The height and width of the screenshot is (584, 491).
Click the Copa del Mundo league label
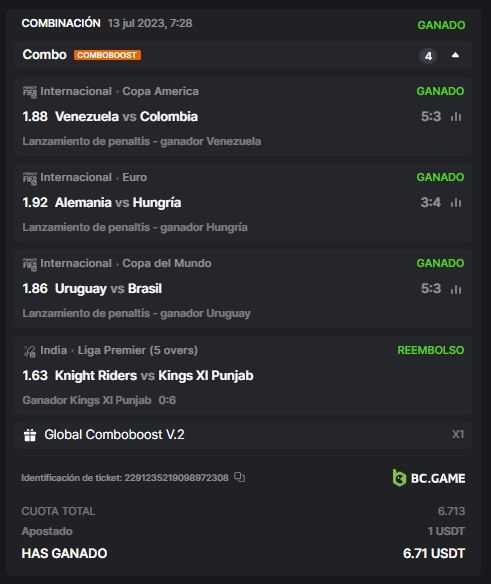pos(167,263)
